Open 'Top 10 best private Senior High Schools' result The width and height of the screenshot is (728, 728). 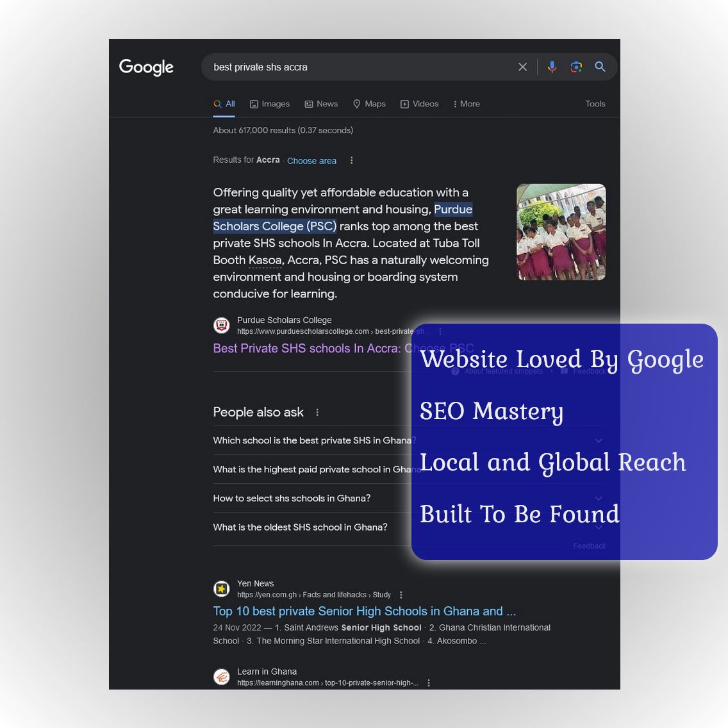coord(365,611)
